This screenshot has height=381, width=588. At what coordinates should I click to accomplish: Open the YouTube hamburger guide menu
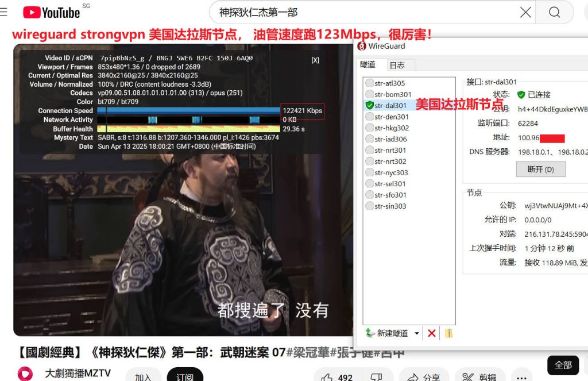coord(3,13)
